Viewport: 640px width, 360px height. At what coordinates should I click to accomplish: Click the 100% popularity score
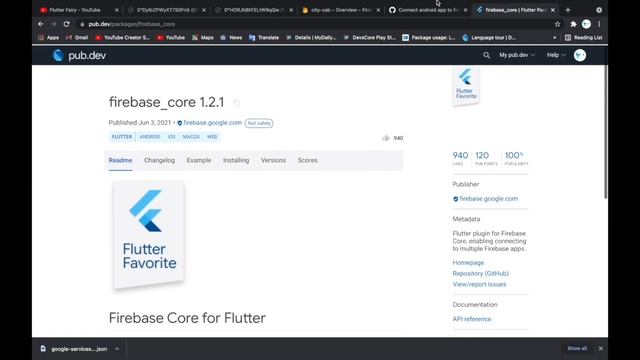point(516,158)
